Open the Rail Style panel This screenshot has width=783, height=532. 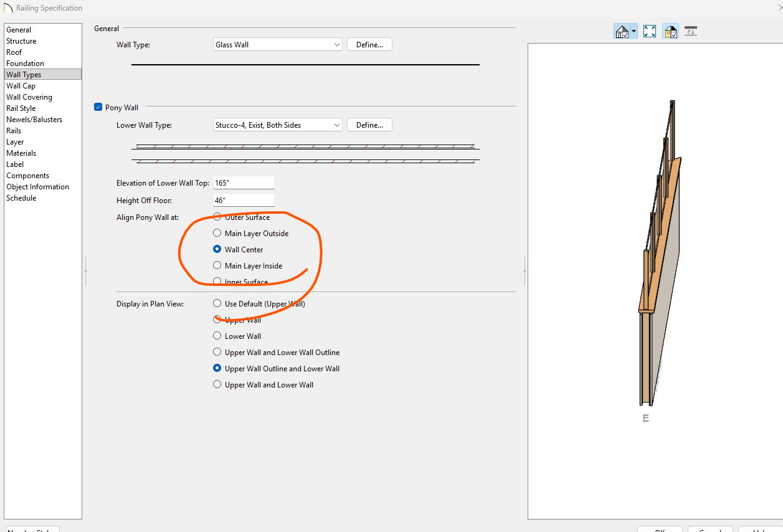[21, 108]
